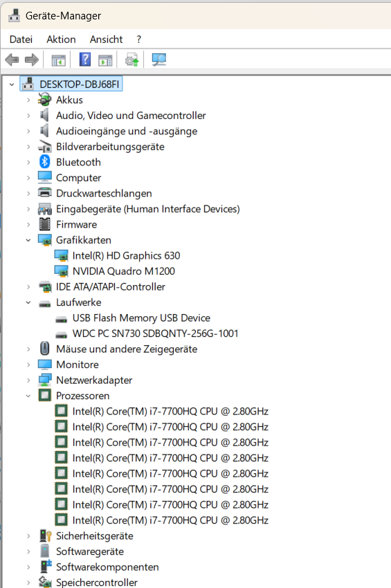Collapse the Grafikkarten category
The width and height of the screenshot is (391, 588).
(x=28, y=240)
